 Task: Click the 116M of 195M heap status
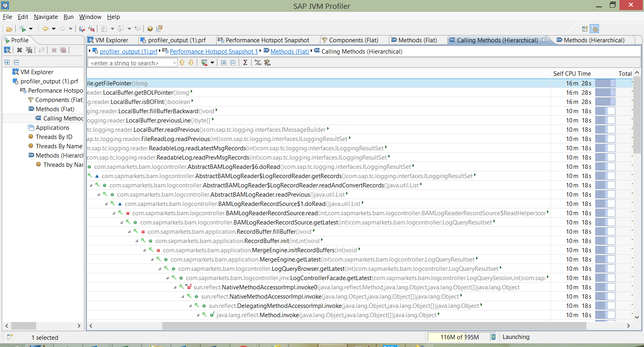[459, 337]
